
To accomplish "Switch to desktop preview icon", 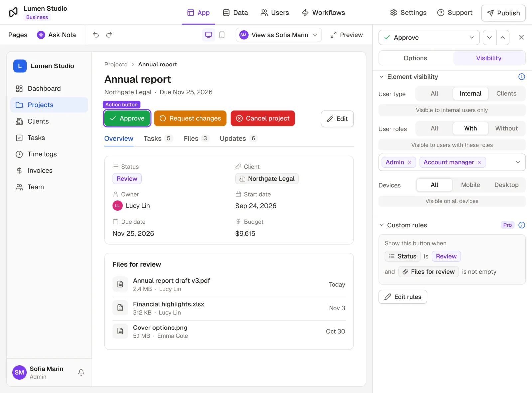I will pos(208,35).
